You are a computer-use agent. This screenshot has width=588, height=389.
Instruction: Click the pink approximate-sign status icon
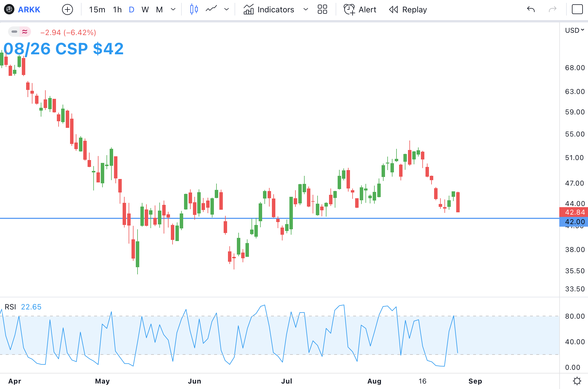click(25, 32)
